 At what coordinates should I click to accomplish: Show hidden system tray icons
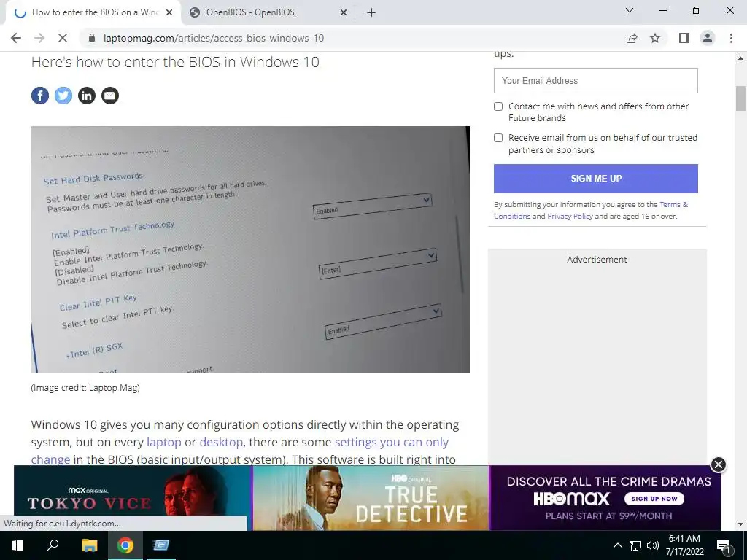click(x=617, y=545)
